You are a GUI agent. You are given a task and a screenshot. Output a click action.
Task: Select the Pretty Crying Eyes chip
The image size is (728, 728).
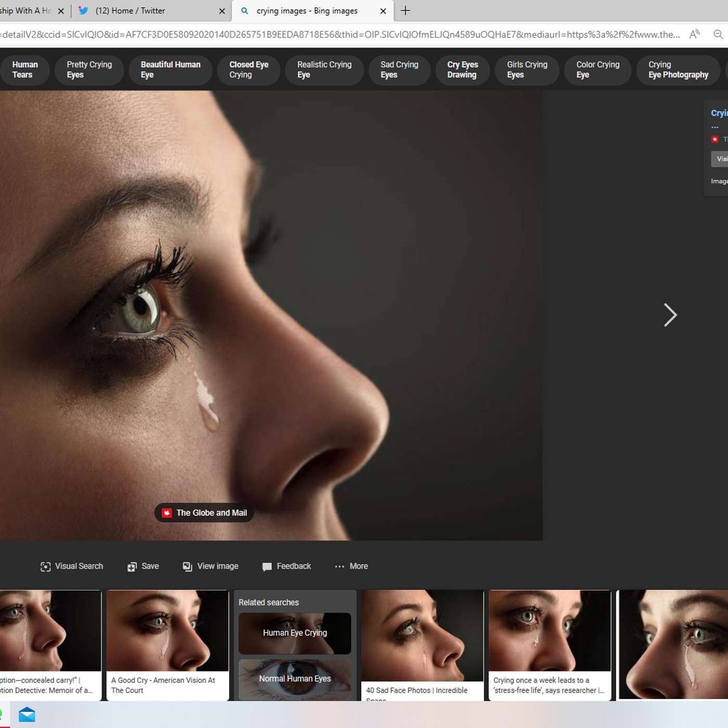point(89,70)
